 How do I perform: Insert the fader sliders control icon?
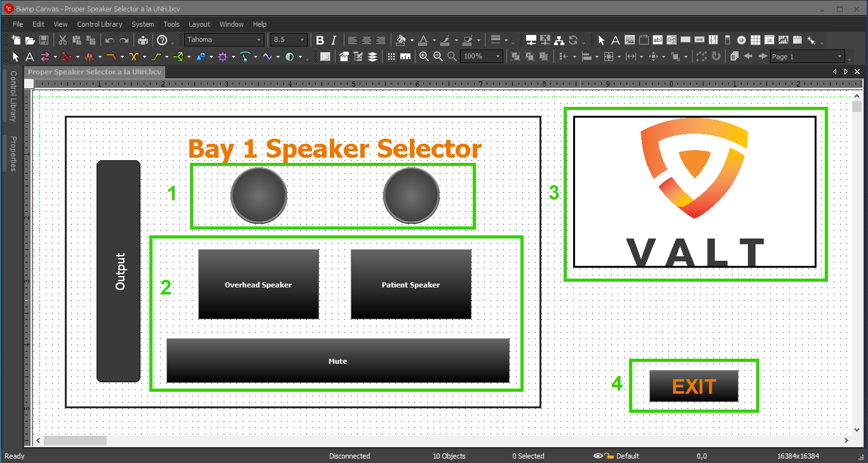pyautogui.click(x=713, y=40)
